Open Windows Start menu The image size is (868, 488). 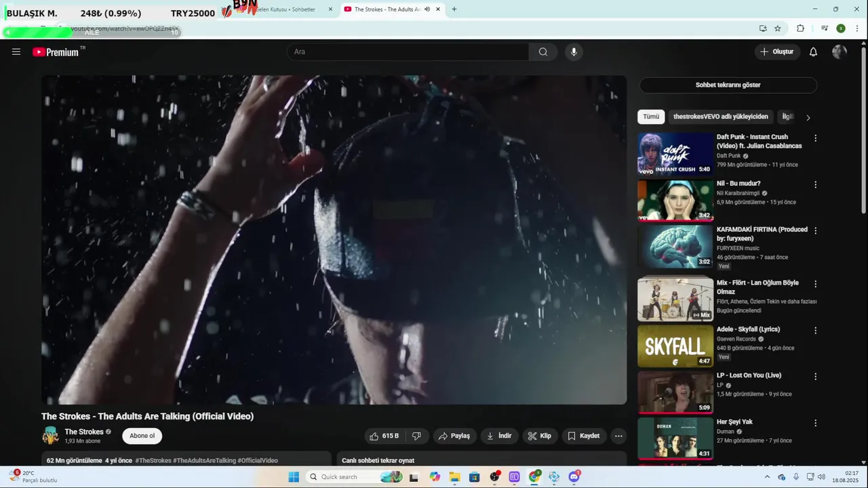tap(294, 477)
